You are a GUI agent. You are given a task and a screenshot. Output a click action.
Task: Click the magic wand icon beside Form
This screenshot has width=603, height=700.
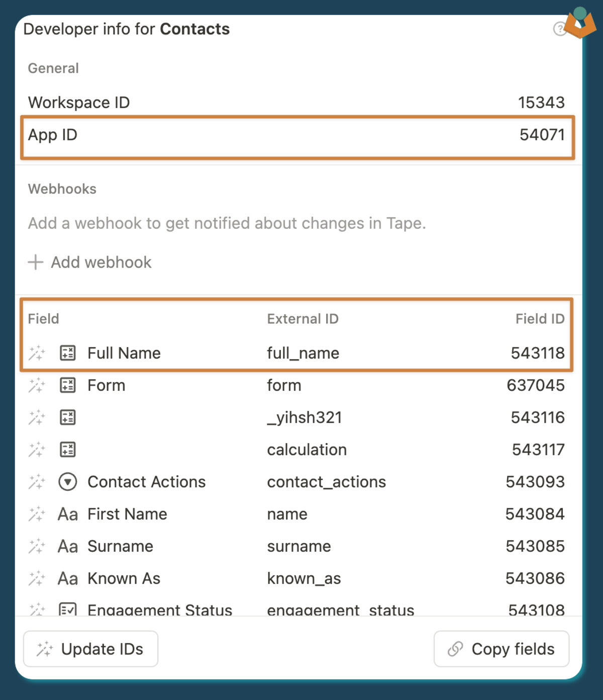point(37,385)
